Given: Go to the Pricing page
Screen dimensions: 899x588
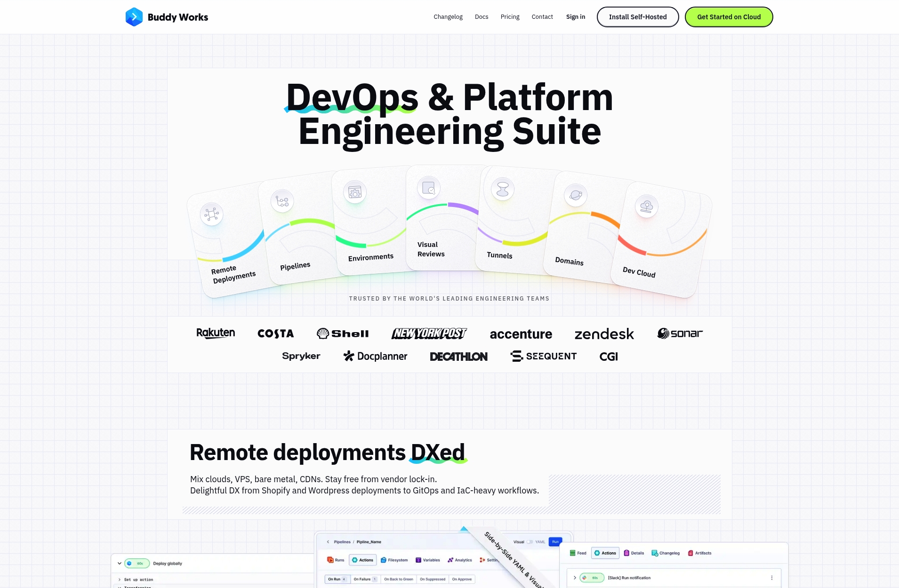Looking at the screenshot, I should pyautogui.click(x=510, y=17).
